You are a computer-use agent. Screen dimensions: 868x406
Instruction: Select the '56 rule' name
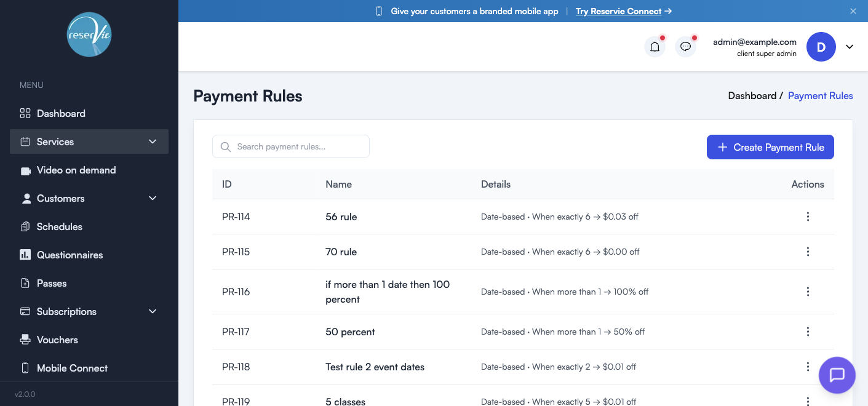(x=341, y=217)
